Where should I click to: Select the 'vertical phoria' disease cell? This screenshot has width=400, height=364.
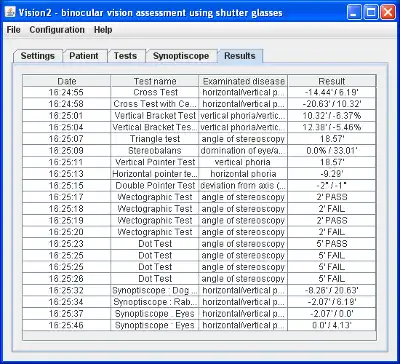coord(244,162)
